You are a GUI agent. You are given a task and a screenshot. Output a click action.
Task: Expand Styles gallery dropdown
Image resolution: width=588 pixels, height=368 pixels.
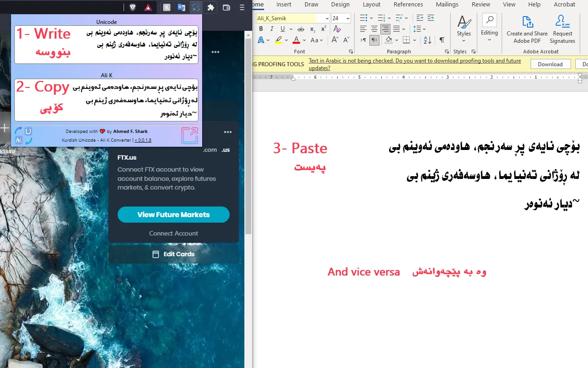click(x=464, y=41)
